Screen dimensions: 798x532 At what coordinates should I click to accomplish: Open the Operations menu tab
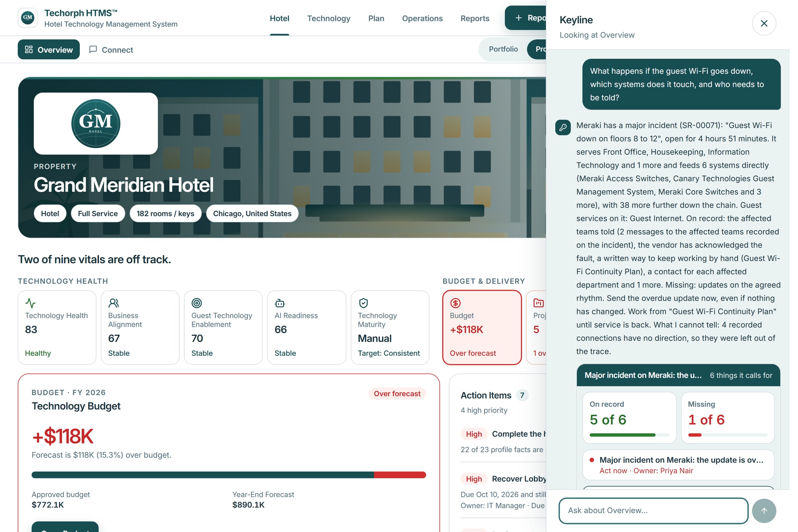click(422, 18)
